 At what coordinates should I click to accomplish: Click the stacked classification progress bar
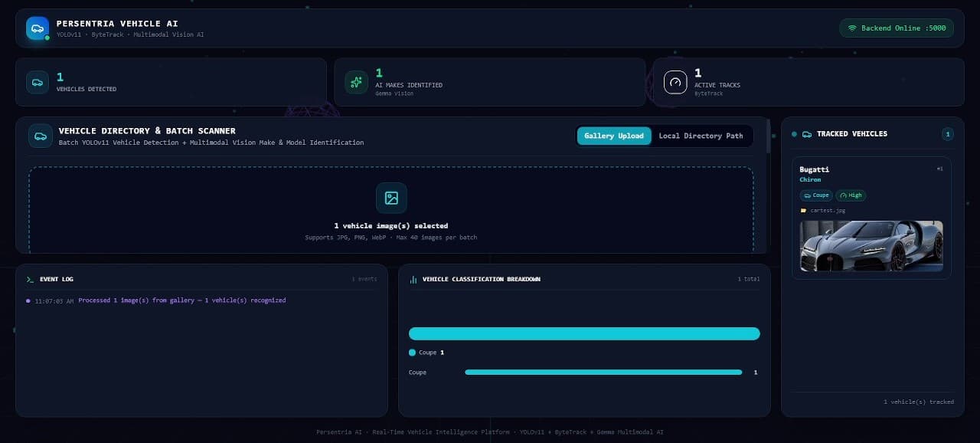click(584, 333)
